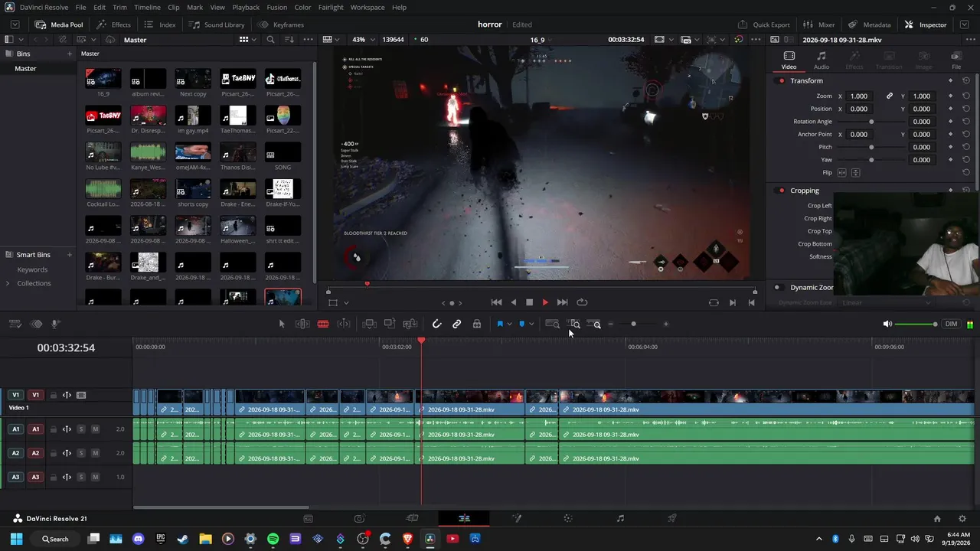Solo audio track A2
The width and height of the screenshot is (980, 551).
coord(81,453)
